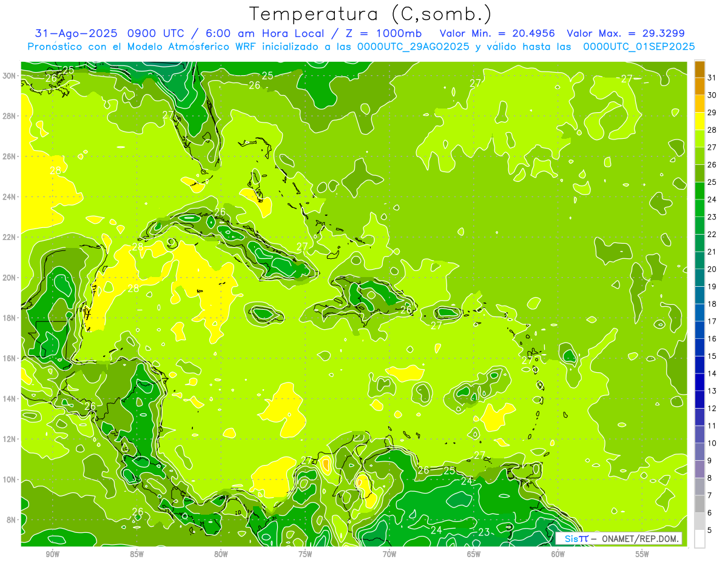The image size is (728, 562).
Task: Click longitude axis label '70W'
Action: pos(389,555)
